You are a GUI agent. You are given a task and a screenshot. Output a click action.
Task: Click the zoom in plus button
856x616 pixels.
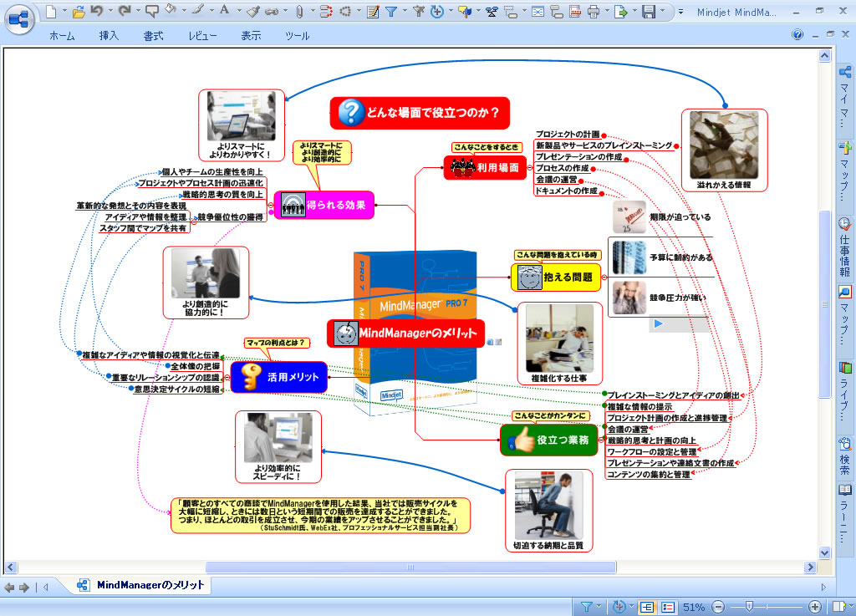pos(815,607)
